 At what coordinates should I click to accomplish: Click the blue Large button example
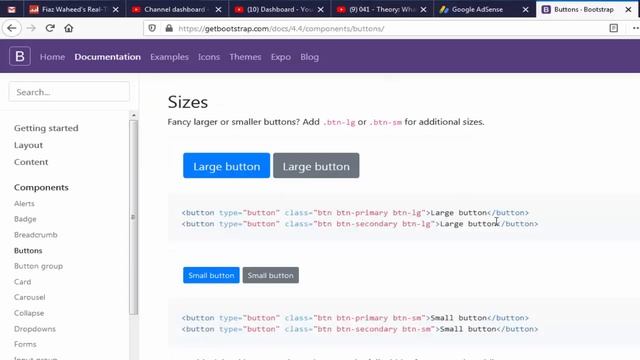(x=227, y=166)
